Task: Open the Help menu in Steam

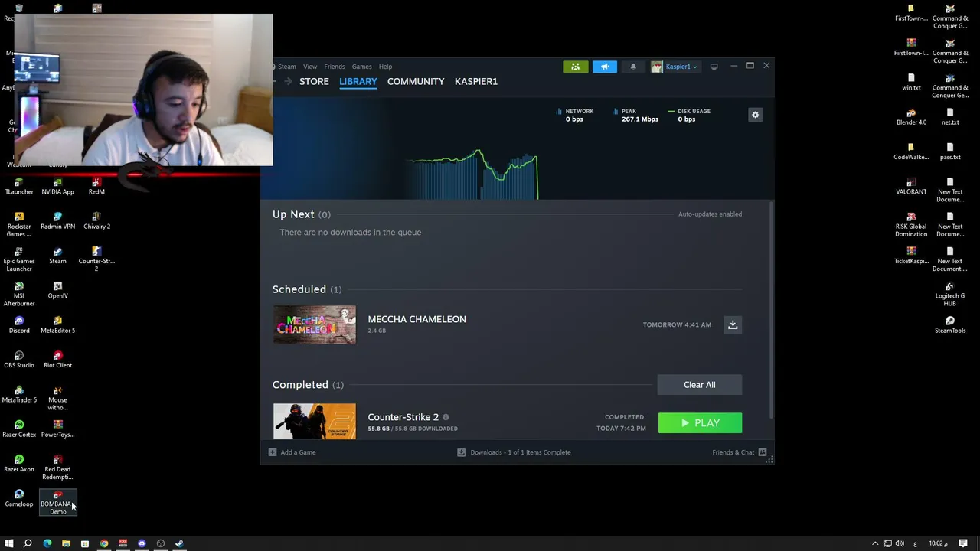Action: pyautogui.click(x=385, y=67)
